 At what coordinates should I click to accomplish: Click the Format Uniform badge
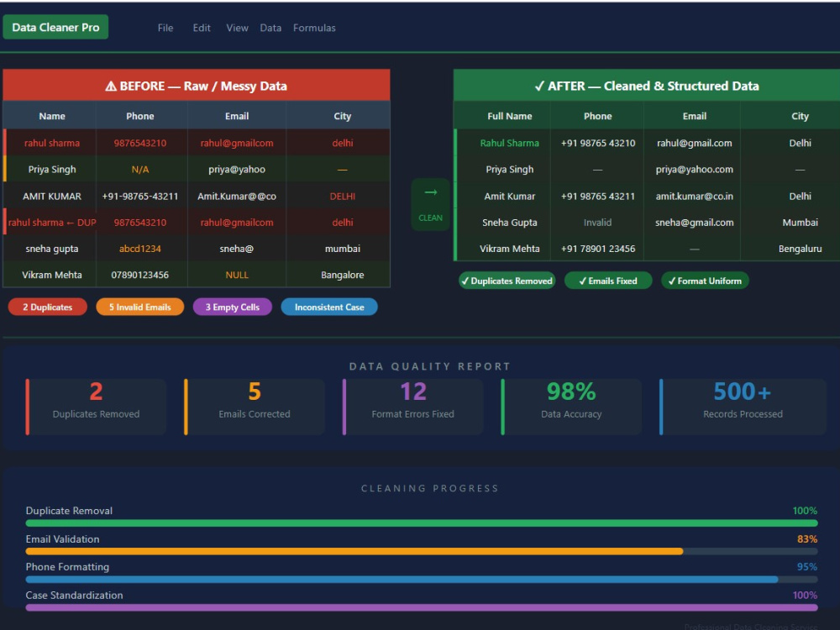(705, 281)
